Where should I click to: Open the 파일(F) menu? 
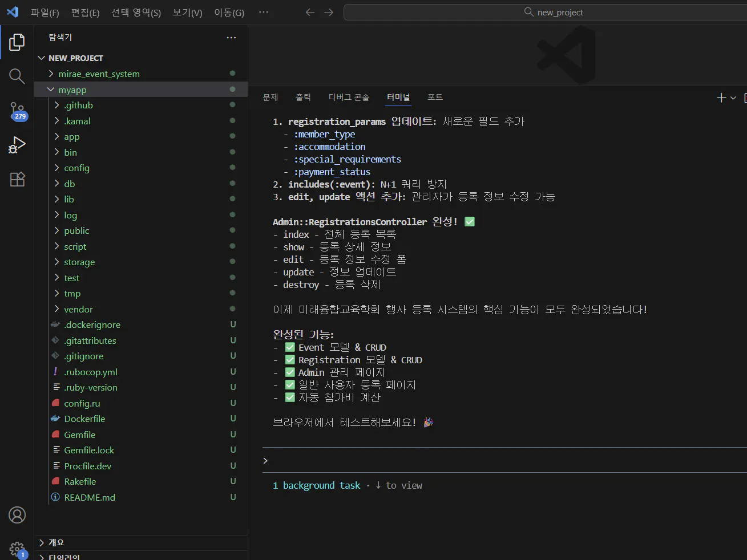(45, 13)
